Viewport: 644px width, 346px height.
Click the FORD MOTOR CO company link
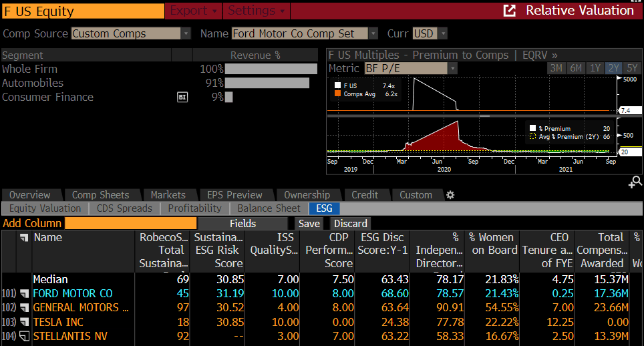[x=73, y=294]
